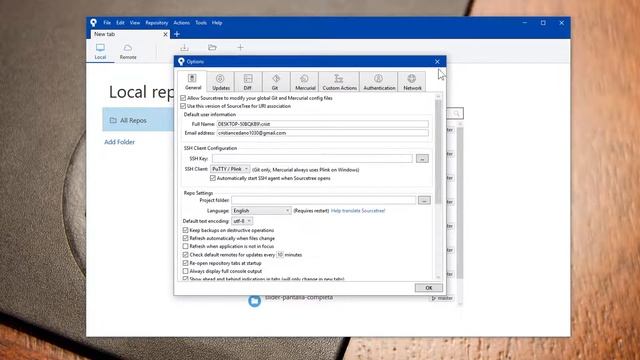
Task: Click the SSH Key input field
Action: pyautogui.click(x=312, y=158)
